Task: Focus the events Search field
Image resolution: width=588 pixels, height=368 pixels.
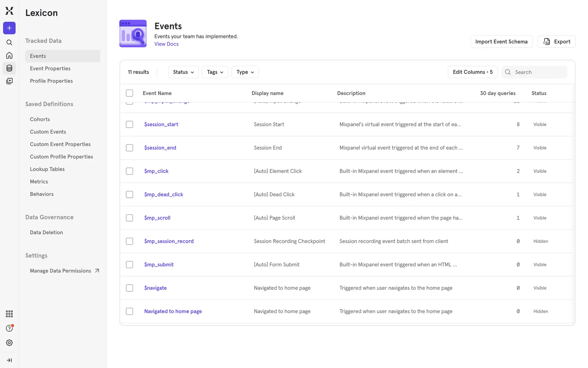Action: 539,72
